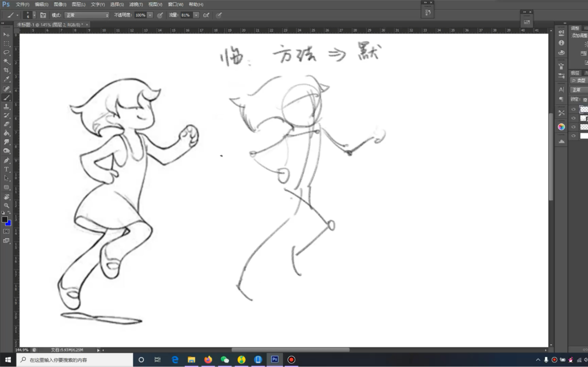Switch to the 图层 panel tab
This screenshot has width=588, height=367.
click(x=575, y=73)
